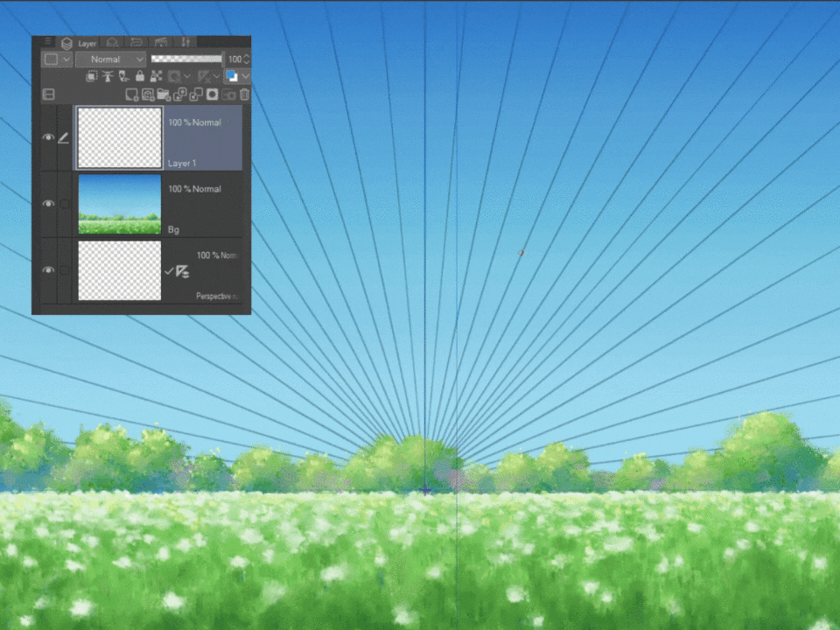Click the 'Layer 1' name text
This screenshot has height=630, width=840.
pyautogui.click(x=182, y=163)
